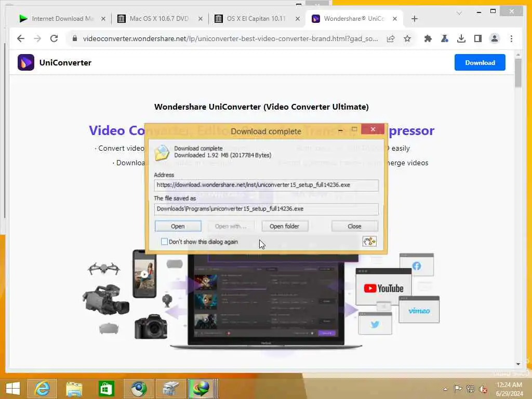Click the drag-and-drop hand icon in dialog

coord(369,241)
